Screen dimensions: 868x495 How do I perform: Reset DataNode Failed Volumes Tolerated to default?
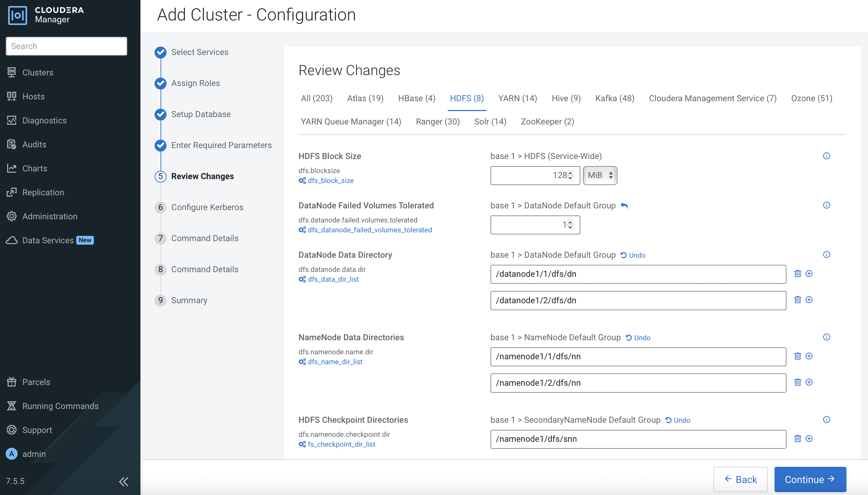coord(624,206)
